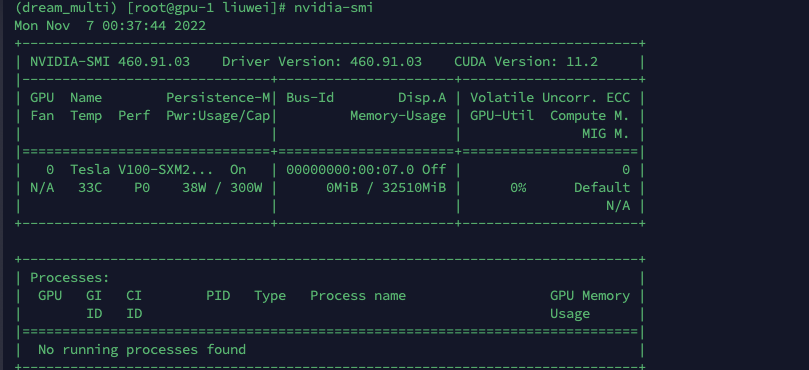Select the No running processes found message
This screenshot has height=370, width=809.
click(142, 350)
